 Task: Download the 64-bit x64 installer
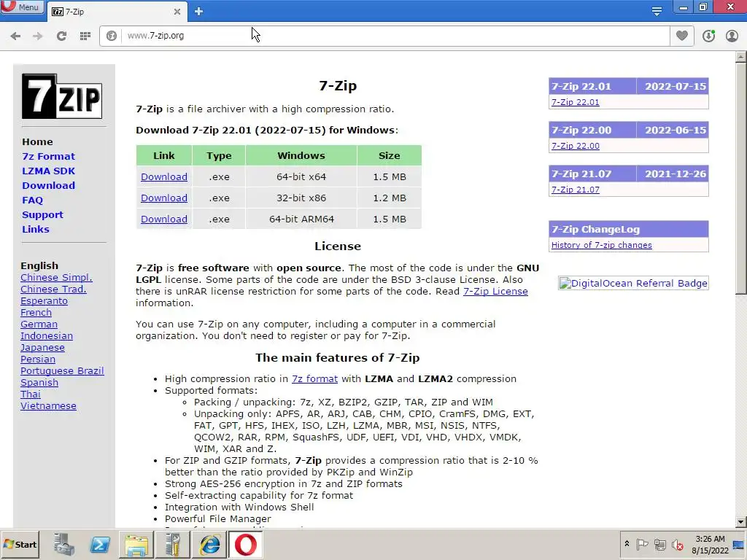tap(164, 176)
